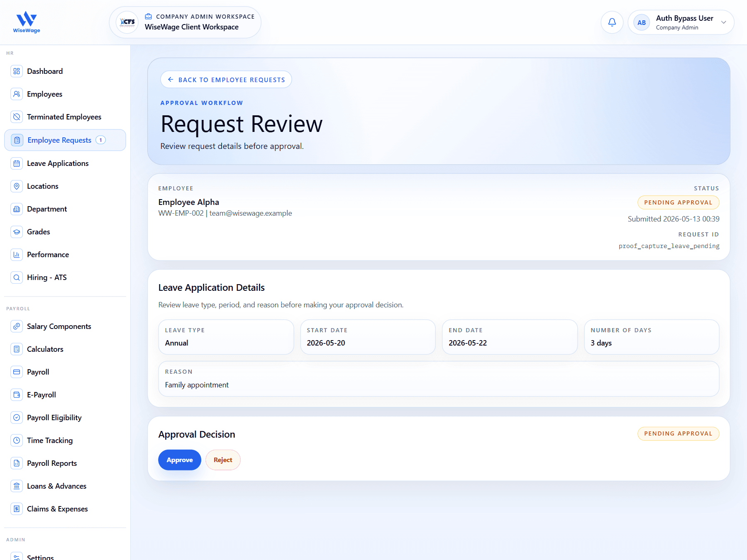The height and width of the screenshot is (560, 747).
Task: Click the Payroll Reports document icon
Action: (17, 463)
